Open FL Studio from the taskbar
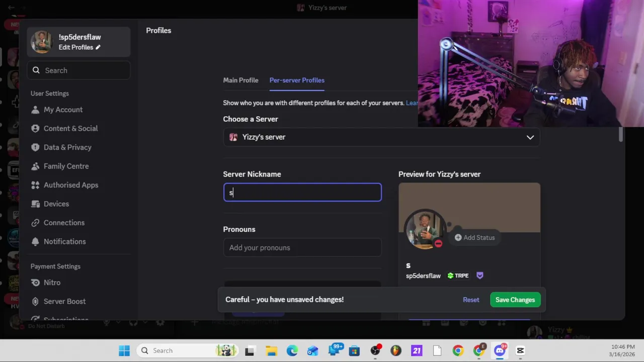644x362 pixels. pos(395,350)
